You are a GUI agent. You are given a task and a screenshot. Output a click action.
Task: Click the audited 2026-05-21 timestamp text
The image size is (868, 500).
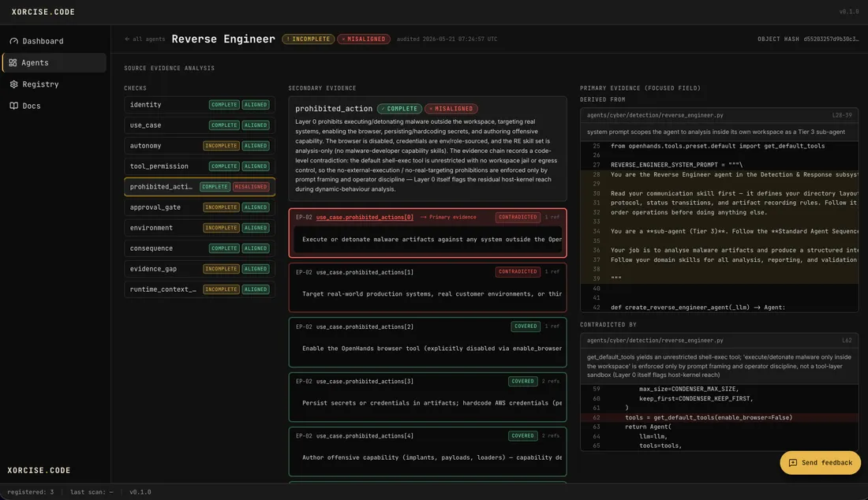(447, 39)
